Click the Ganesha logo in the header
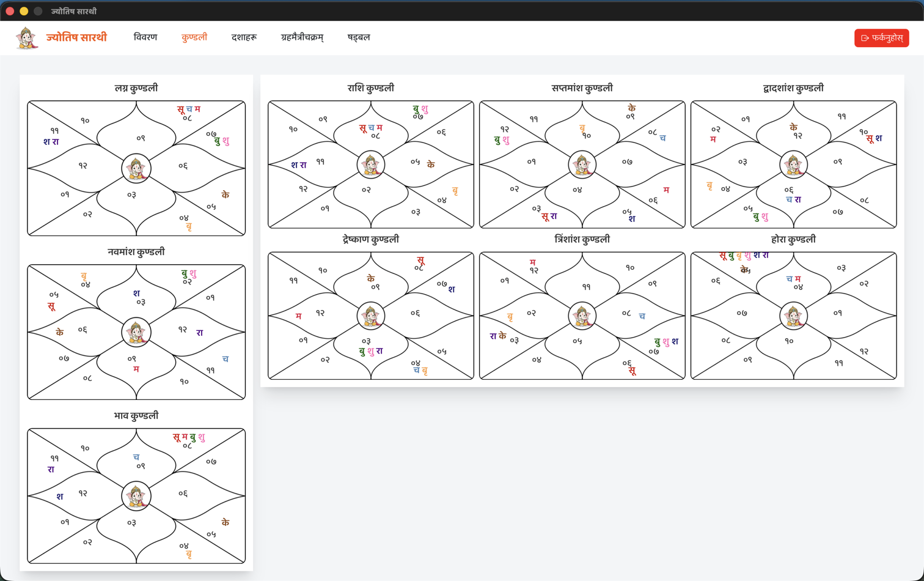Screen dimensions: 924x581 26,38
